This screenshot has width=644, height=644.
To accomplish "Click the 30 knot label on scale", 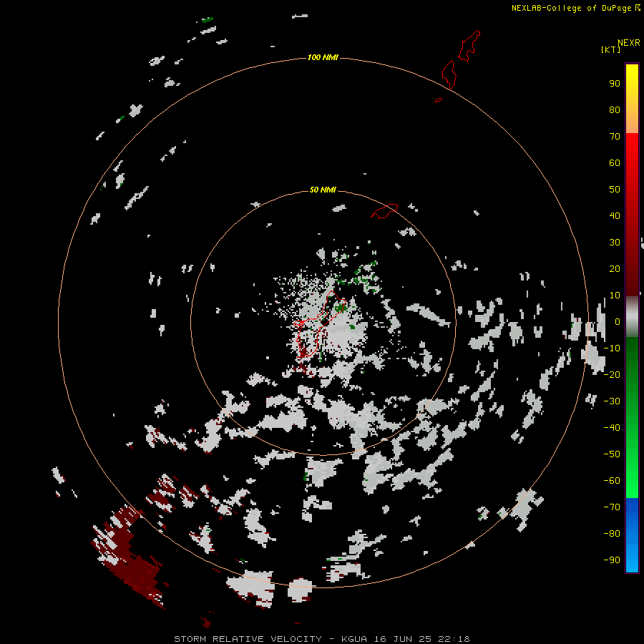I will [x=615, y=243].
